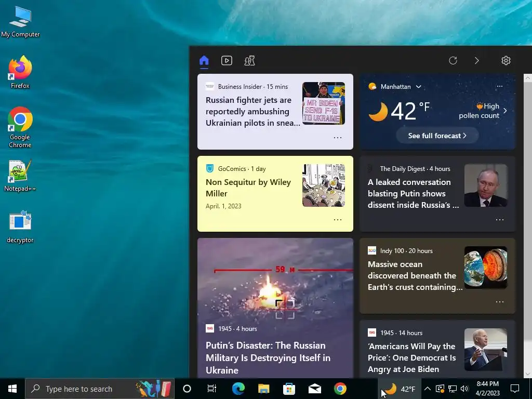532x399 pixels.
Task: Open Non Sequitur by Wiley Miller
Action: 248,188
